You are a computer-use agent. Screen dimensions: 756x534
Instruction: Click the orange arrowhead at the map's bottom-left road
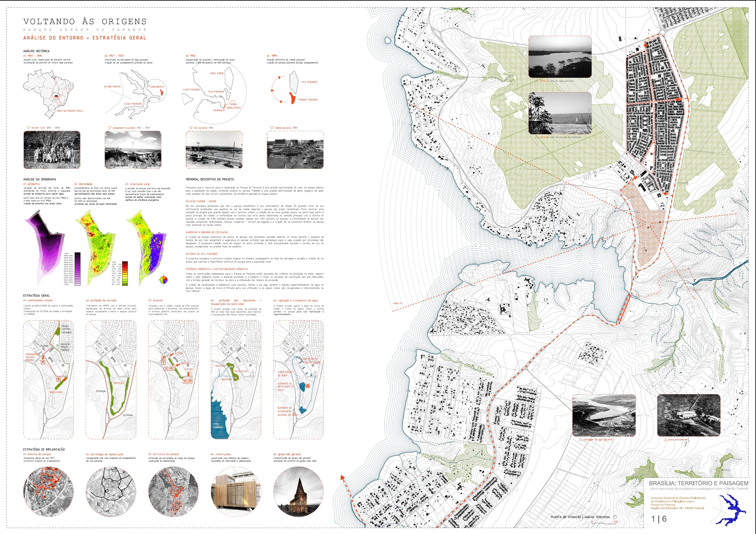click(x=342, y=477)
